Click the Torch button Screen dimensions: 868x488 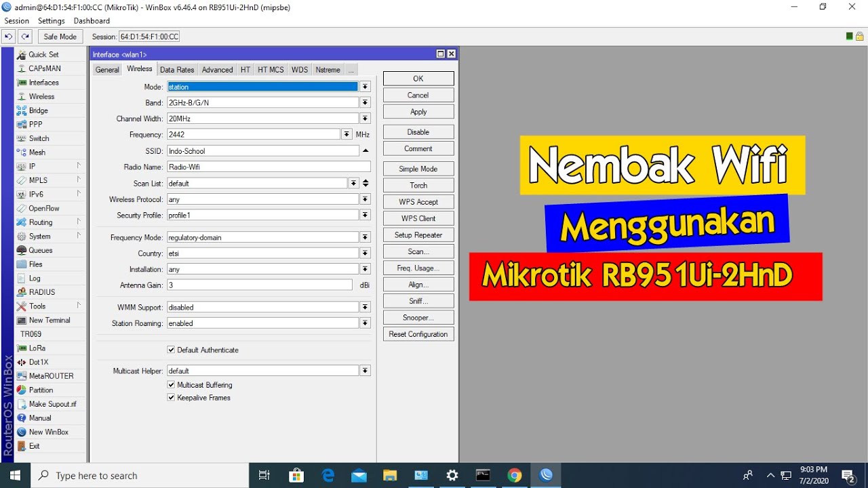(x=418, y=185)
